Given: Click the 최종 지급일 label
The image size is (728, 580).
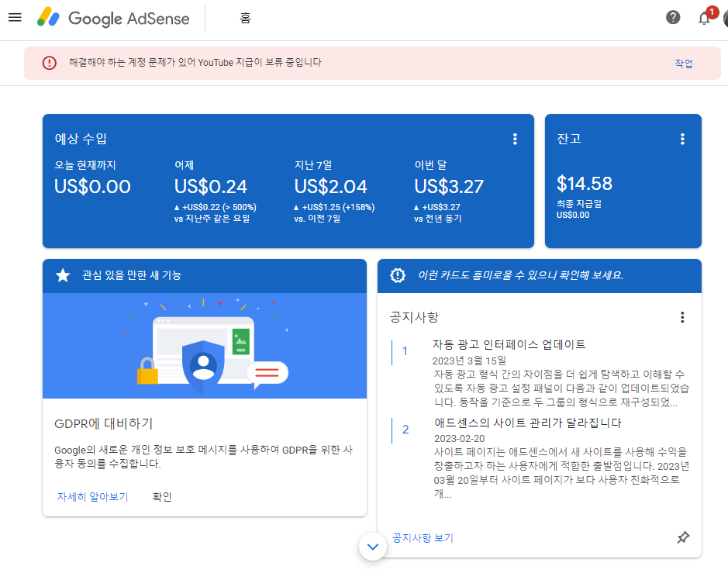Looking at the screenshot, I should pyautogui.click(x=579, y=204).
